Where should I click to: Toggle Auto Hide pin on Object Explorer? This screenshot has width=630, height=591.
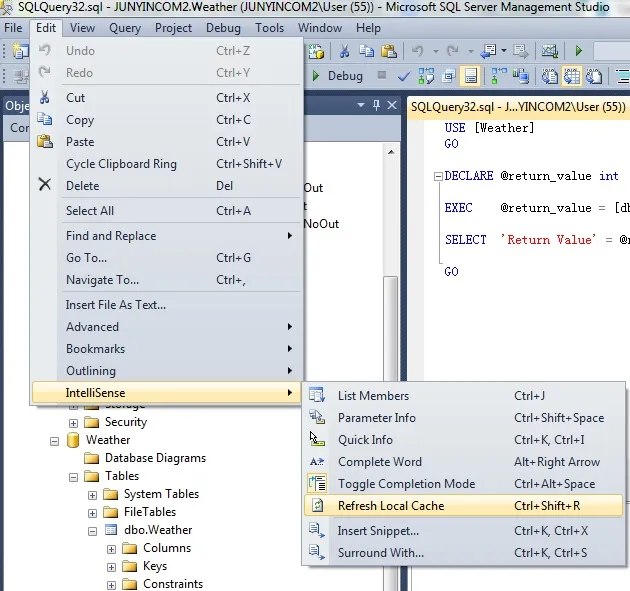pos(376,105)
